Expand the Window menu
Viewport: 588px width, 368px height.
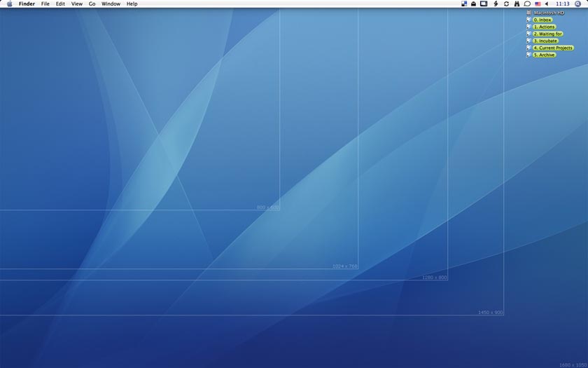tap(111, 4)
